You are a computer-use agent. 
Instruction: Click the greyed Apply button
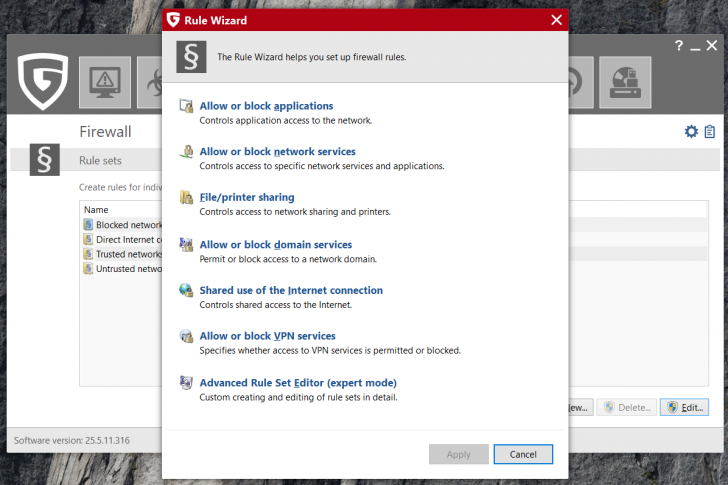point(459,454)
